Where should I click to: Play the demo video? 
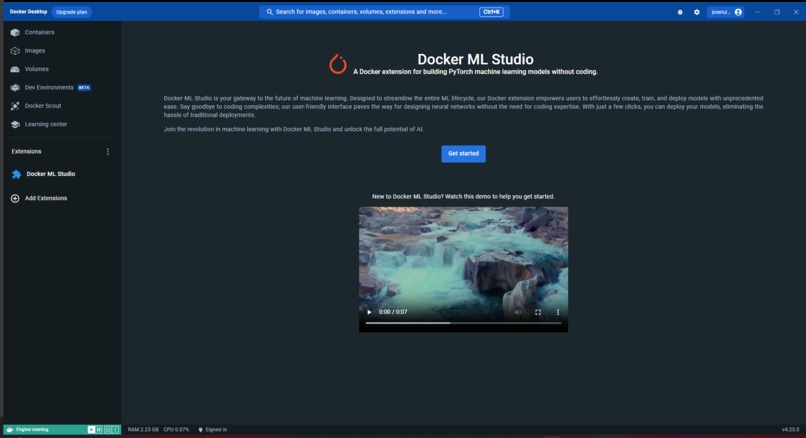(x=369, y=312)
